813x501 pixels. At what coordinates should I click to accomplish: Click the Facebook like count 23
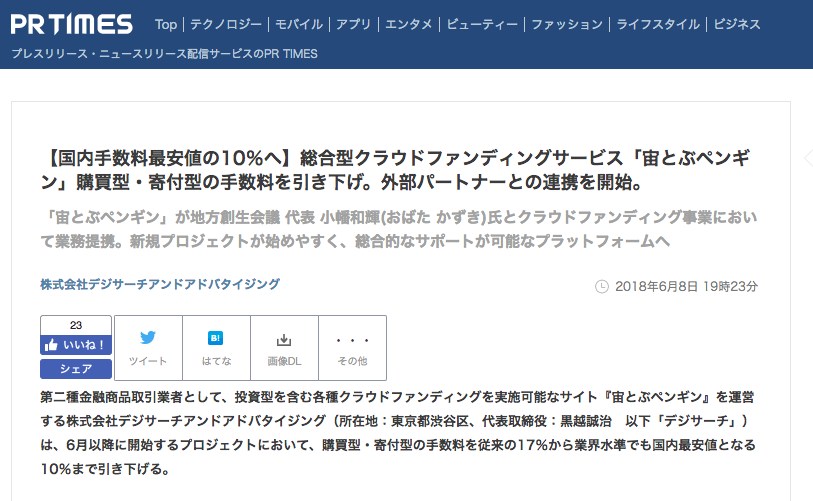(76, 325)
